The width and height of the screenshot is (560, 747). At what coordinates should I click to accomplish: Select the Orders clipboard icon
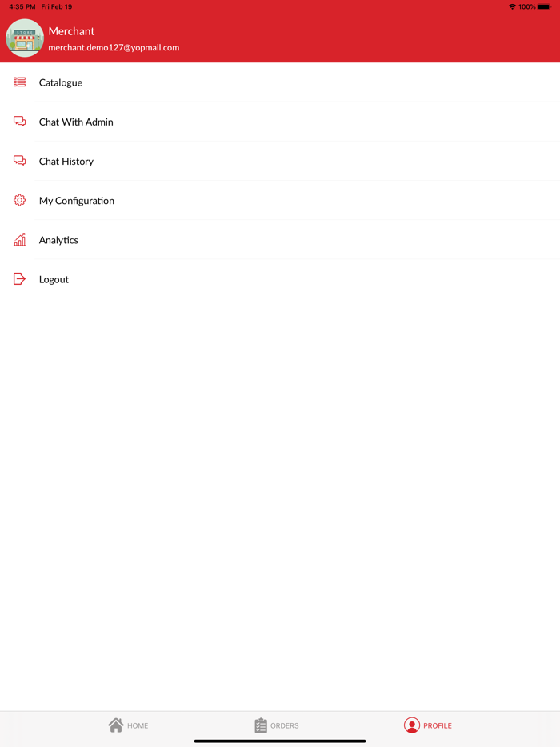coord(261,725)
